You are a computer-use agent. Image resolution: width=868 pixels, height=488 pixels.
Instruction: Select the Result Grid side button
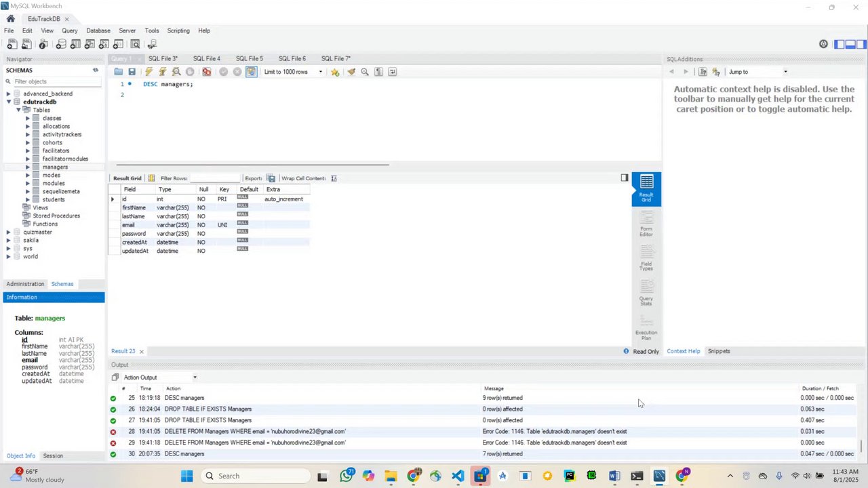tap(646, 188)
